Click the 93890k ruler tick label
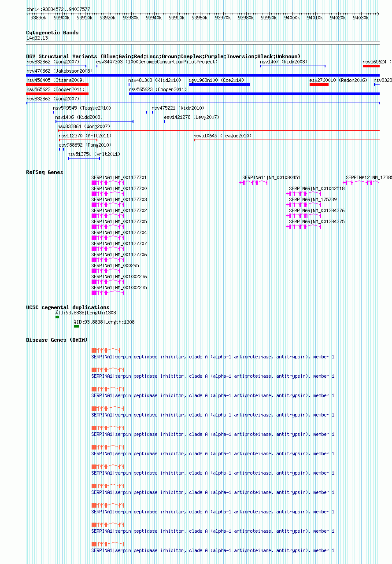The height and width of the screenshot is (564, 392). [x=38, y=18]
